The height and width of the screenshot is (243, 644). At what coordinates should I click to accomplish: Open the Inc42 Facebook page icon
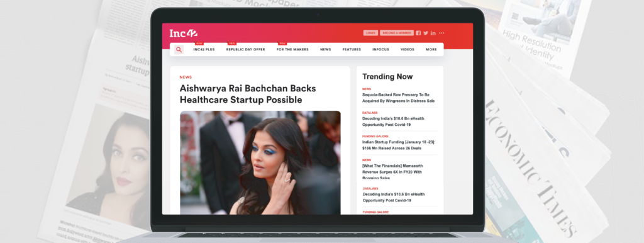pos(418,33)
